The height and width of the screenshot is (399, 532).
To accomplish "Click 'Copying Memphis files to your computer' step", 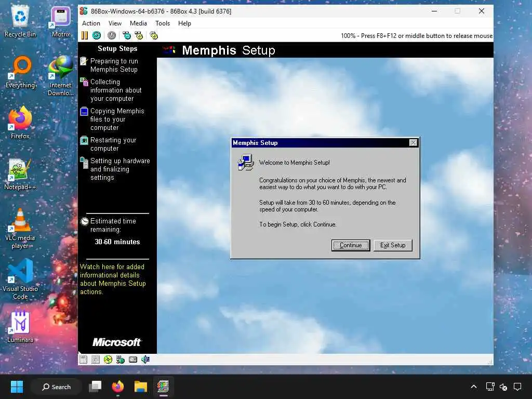I will pyautogui.click(x=113, y=119).
